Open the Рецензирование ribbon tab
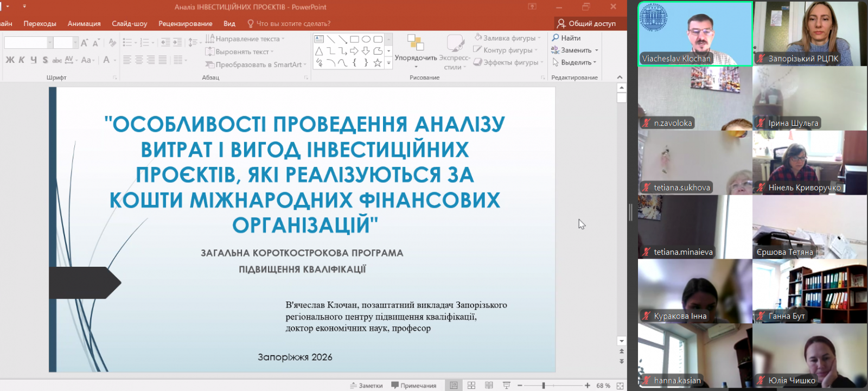The image size is (868, 391). point(185,23)
